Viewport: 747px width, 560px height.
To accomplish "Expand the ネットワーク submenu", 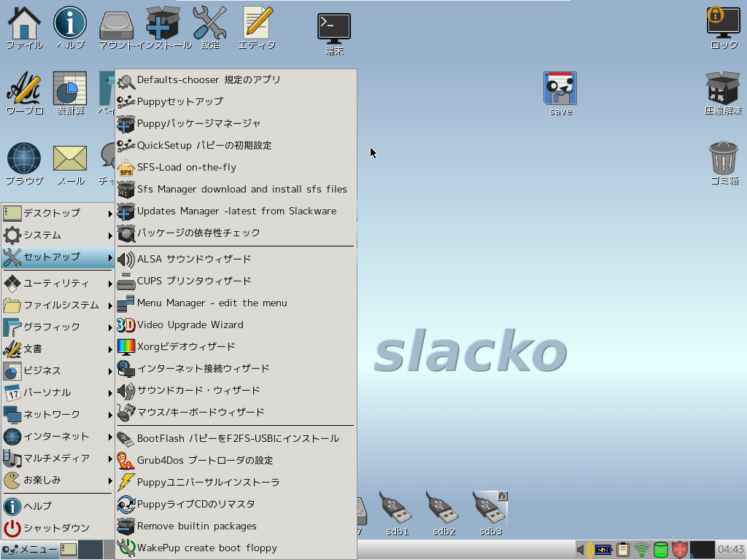I will [58, 415].
